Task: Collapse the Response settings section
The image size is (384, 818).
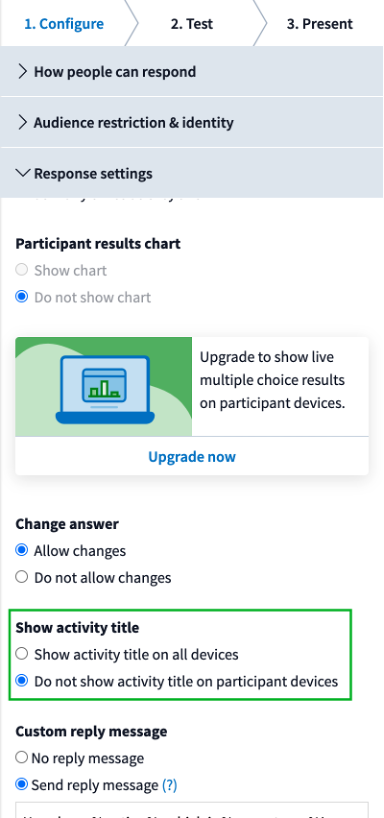Action: pyautogui.click(x=192, y=173)
